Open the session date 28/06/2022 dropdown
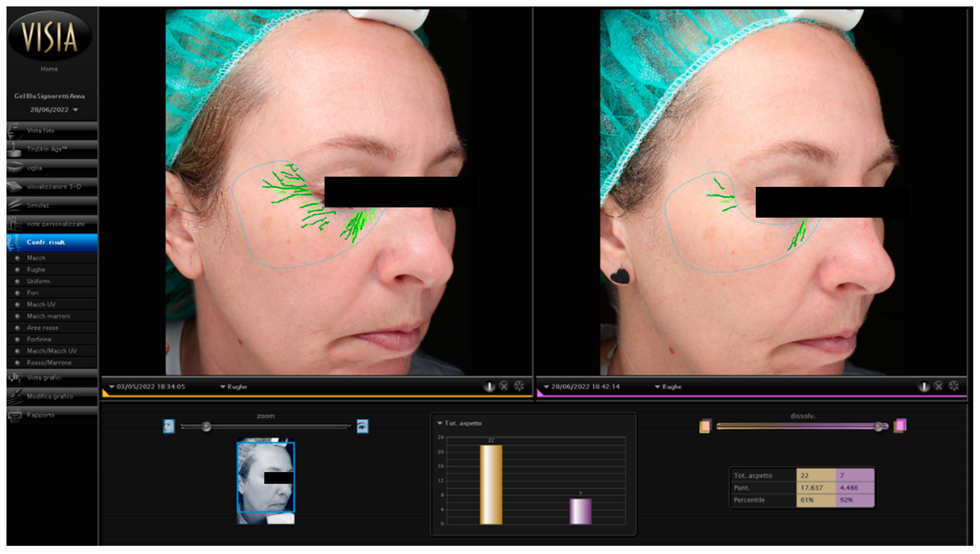 [x=54, y=110]
